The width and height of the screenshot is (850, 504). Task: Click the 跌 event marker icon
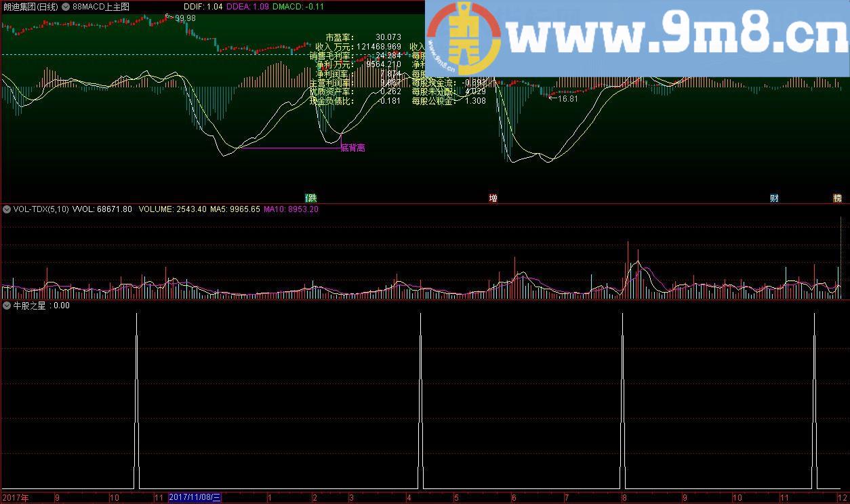coord(311,198)
